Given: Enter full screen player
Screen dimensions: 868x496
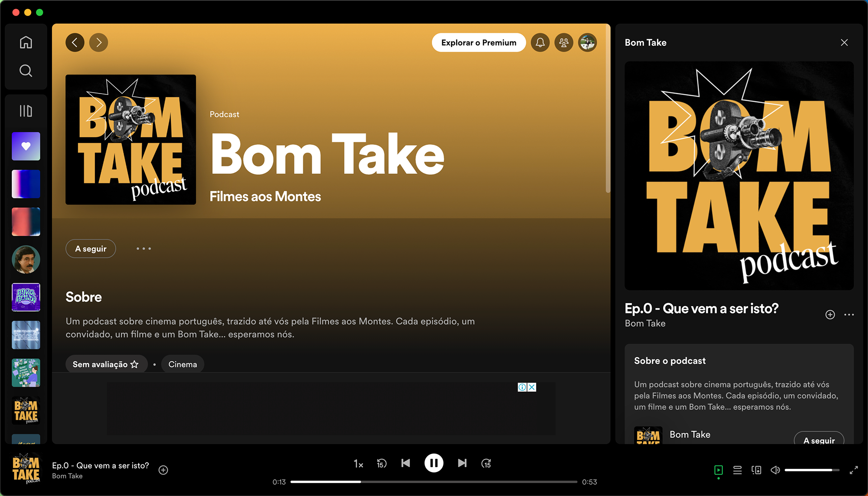Looking at the screenshot, I should pyautogui.click(x=854, y=470).
